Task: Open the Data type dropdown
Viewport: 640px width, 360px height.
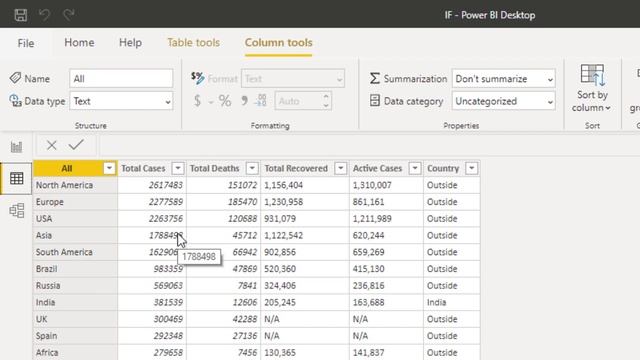Action: pos(121,101)
